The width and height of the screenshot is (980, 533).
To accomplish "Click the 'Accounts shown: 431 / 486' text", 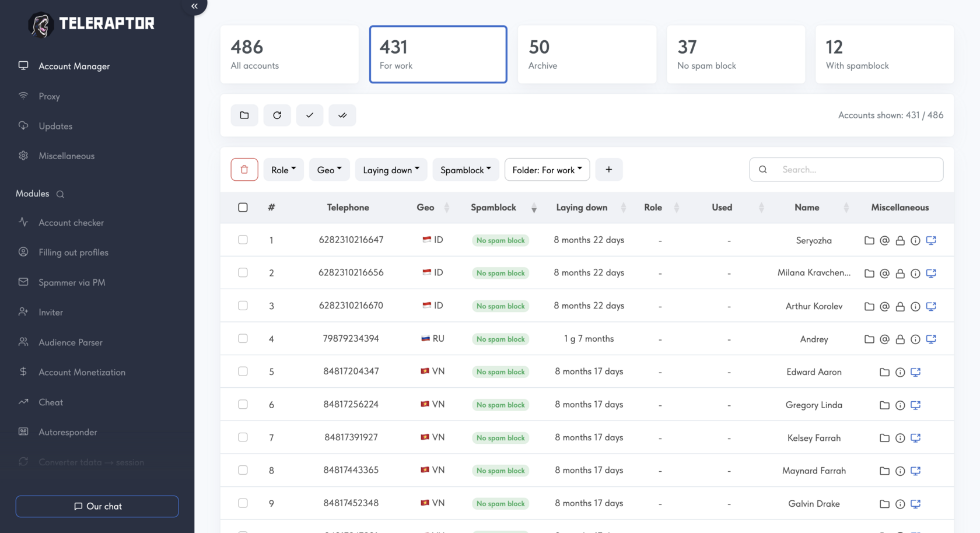I will click(x=891, y=115).
